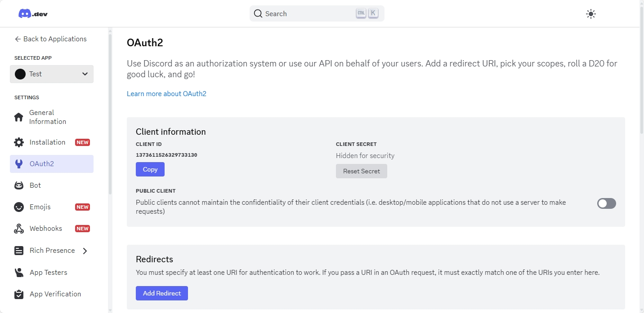Click the OAuth2 wrench icon
644x313 pixels.
tap(19, 164)
